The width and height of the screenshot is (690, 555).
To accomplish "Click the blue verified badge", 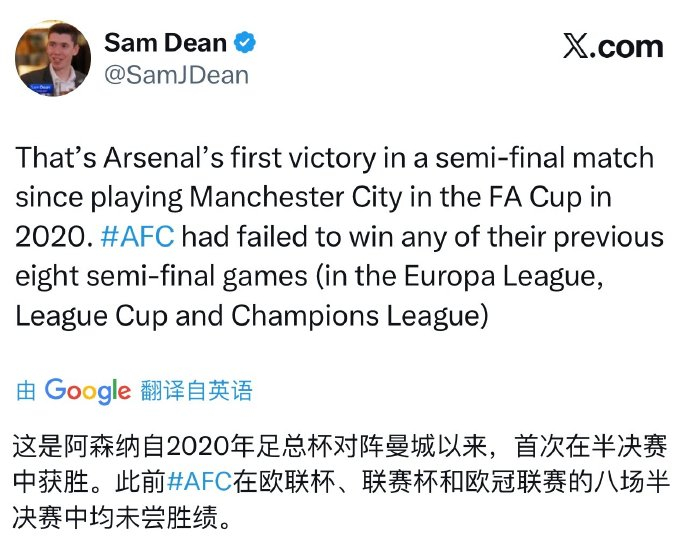I will click(245, 43).
